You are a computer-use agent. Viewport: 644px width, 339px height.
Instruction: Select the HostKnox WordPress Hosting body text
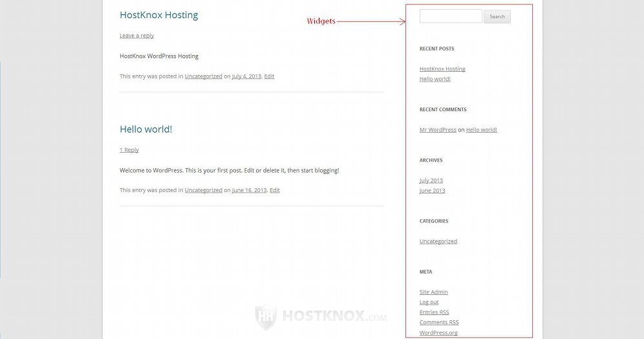point(159,56)
